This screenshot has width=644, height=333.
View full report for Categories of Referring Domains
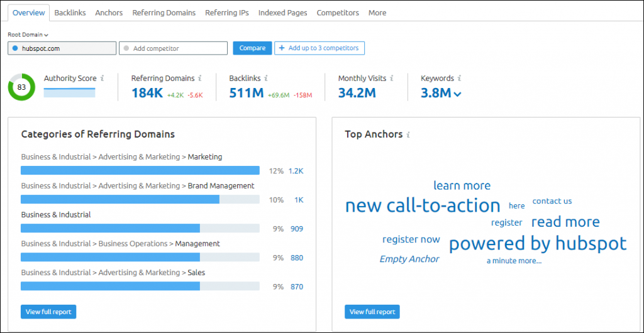pyautogui.click(x=48, y=312)
